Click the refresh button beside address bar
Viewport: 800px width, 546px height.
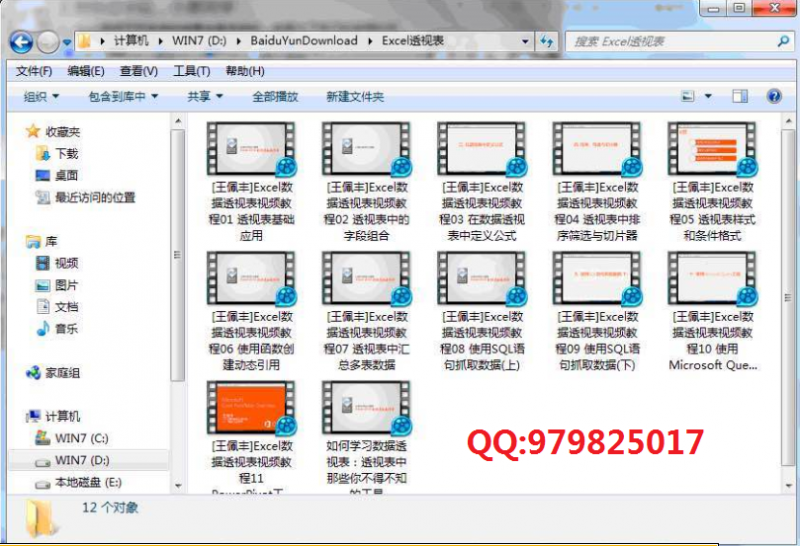[x=547, y=41]
